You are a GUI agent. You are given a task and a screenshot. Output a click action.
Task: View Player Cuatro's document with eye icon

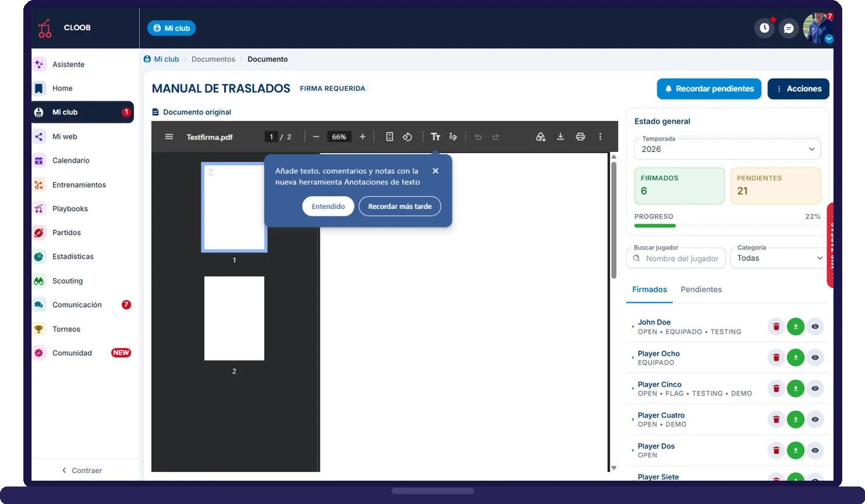pyautogui.click(x=815, y=419)
